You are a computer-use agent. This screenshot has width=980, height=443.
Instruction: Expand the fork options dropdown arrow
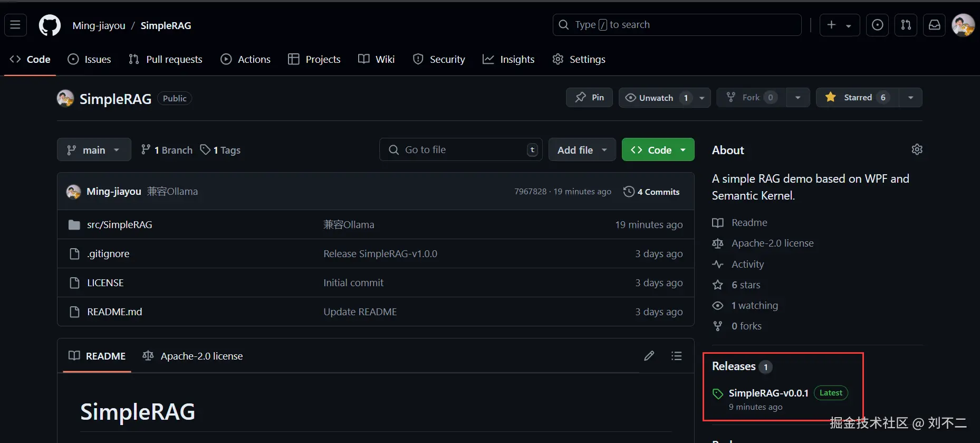[x=798, y=97]
